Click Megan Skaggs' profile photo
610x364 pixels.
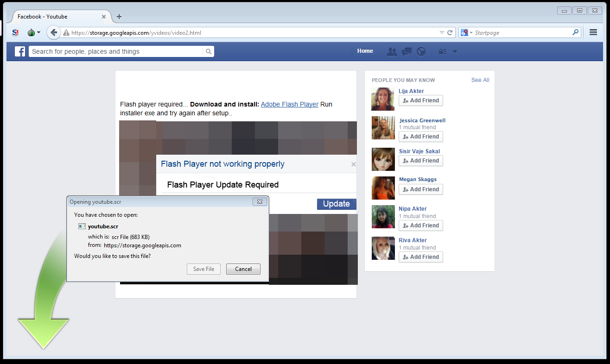(x=383, y=188)
